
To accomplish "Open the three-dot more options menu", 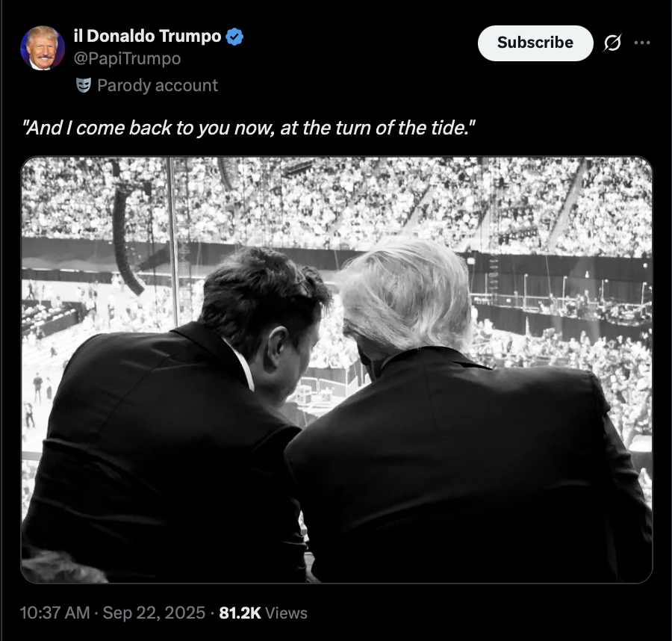I will tap(642, 43).
